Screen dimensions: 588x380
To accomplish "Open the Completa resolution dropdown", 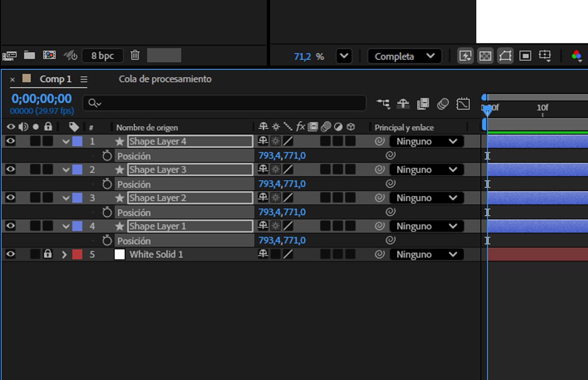I will tap(404, 56).
